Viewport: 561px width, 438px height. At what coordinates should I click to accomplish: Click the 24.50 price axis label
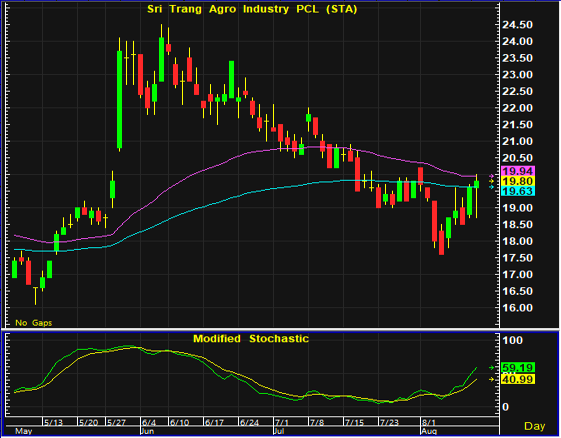click(517, 25)
